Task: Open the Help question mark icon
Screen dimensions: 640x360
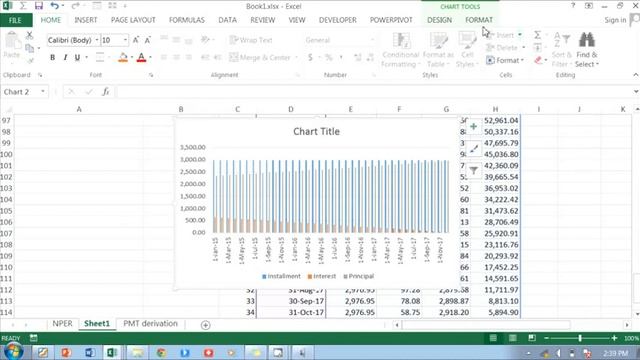Action: tap(573, 6)
